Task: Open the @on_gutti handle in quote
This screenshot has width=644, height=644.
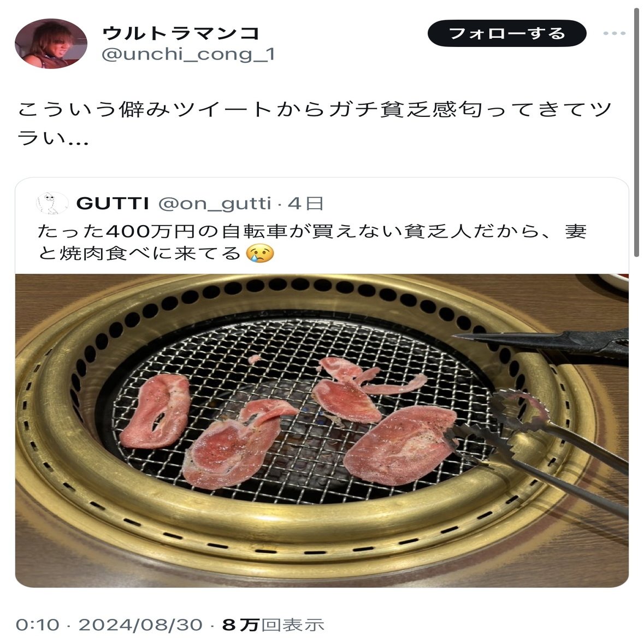Action: pyautogui.click(x=215, y=204)
